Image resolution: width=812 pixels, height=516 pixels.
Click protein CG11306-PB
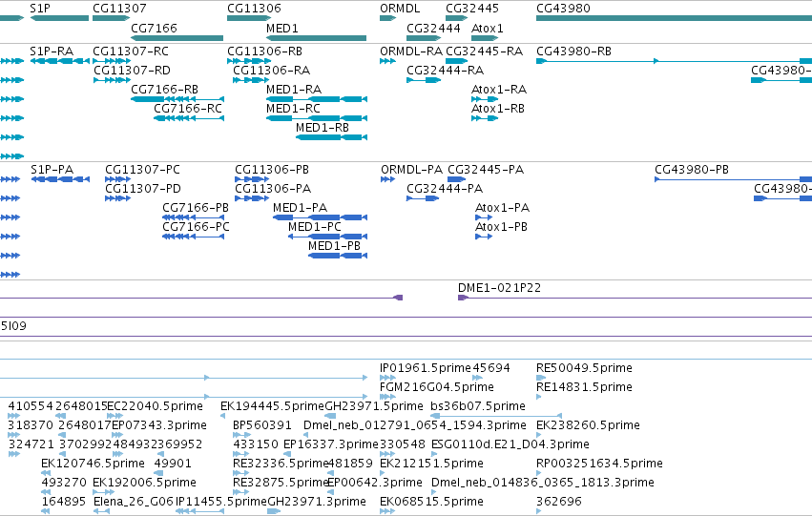pos(272,170)
